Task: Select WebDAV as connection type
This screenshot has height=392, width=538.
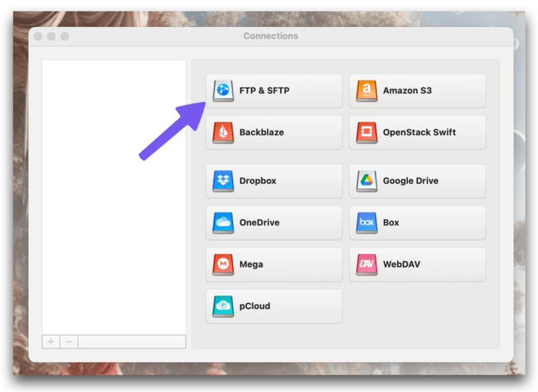Action: tap(417, 265)
